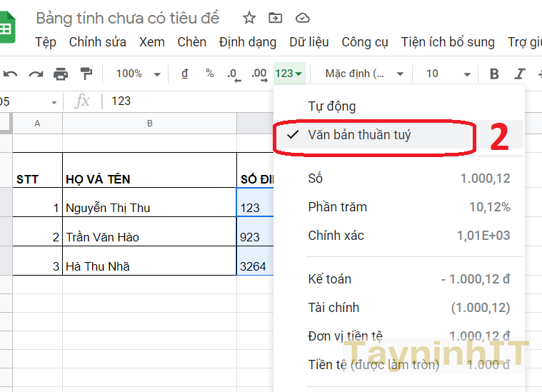Screen dimensions: 542x392
Task: Pick the Phần trăm number format
Action: 337,207
